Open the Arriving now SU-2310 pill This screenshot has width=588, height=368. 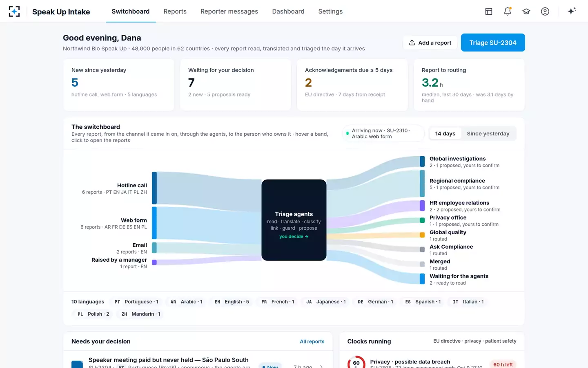click(x=383, y=133)
